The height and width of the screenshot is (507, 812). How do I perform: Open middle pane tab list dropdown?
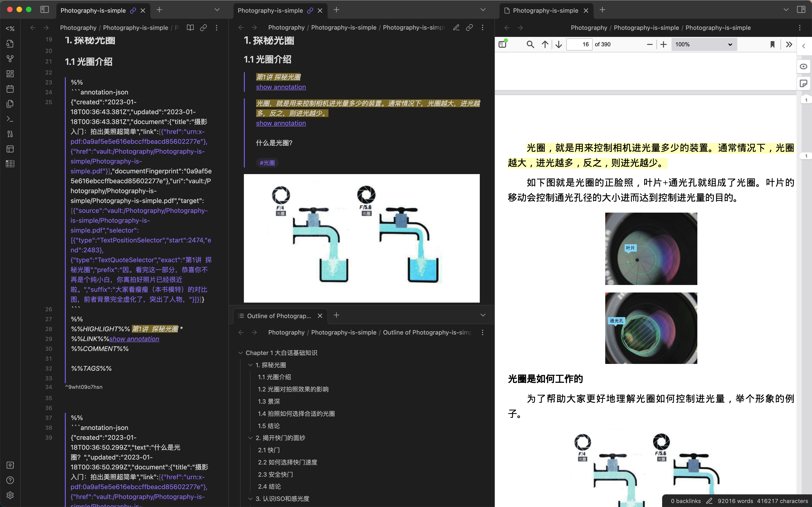(x=483, y=10)
